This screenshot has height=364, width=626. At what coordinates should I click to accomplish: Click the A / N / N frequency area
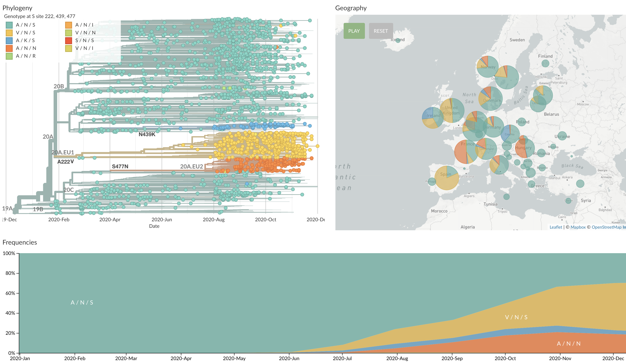click(568, 344)
